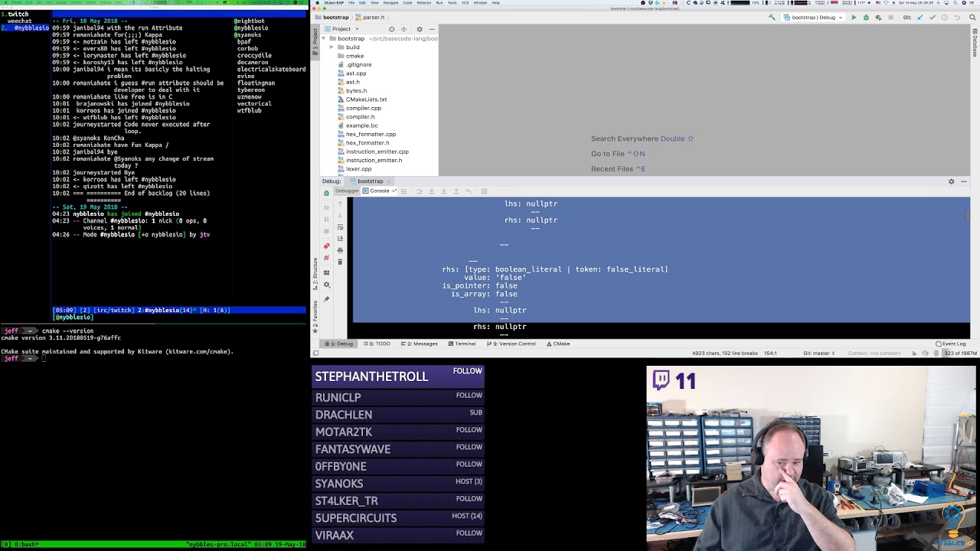
Task: Open Terminal tool window tab
Action: pyautogui.click(x=462, y=344)
